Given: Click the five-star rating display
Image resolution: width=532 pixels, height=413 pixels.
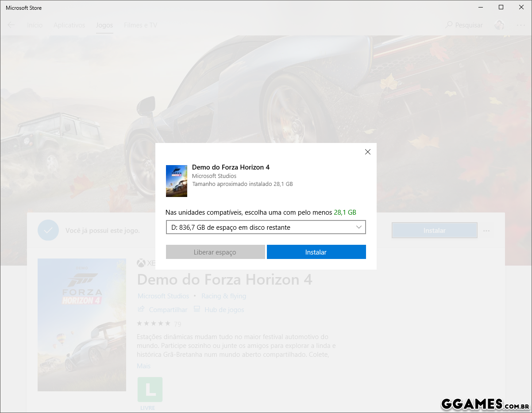Looking at the screenshot, I should [153, 324].
